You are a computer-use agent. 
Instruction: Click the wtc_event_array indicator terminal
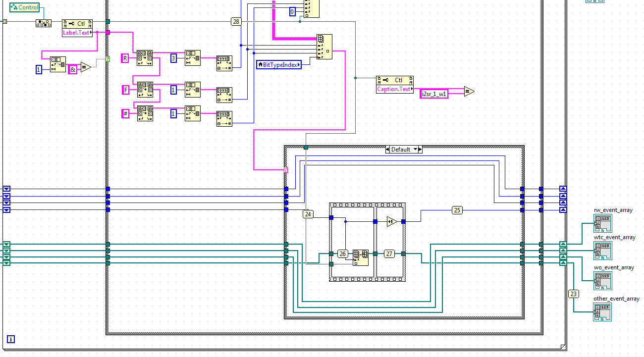click(603, 251)
